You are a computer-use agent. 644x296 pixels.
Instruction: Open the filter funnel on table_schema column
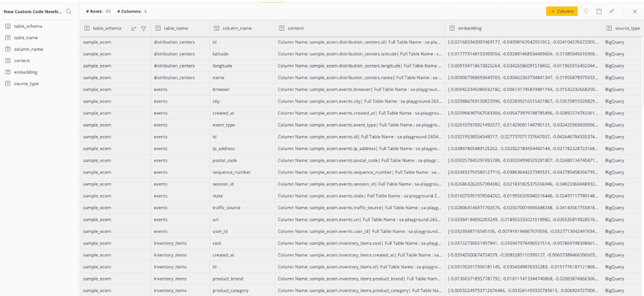tap(143, 28)
